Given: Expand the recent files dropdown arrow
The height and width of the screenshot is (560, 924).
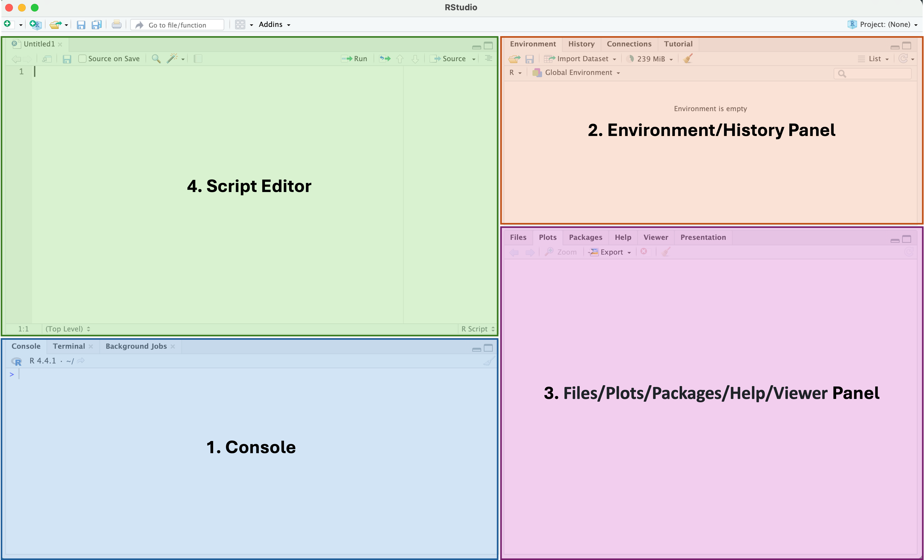Looking at the screenshot, I should [66, 25].
